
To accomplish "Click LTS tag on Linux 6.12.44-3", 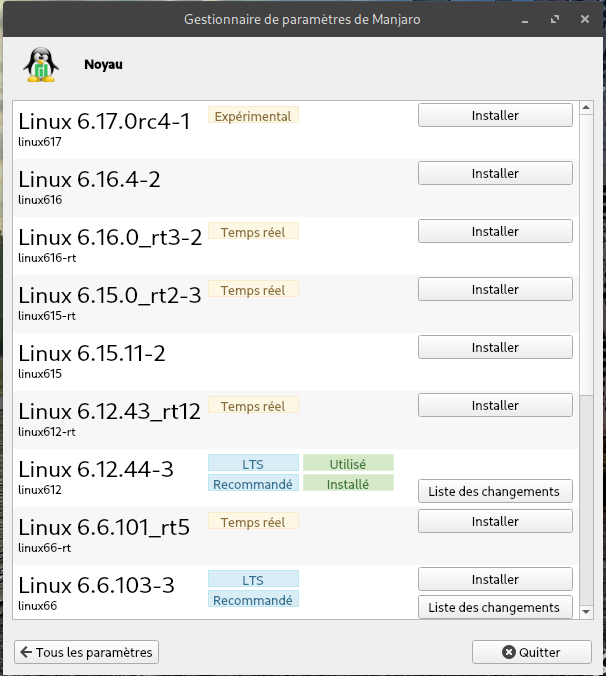I will [253, 463].
